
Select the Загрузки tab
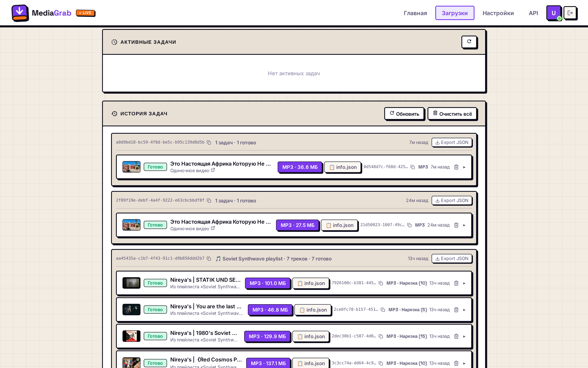[x=455, y=13]
